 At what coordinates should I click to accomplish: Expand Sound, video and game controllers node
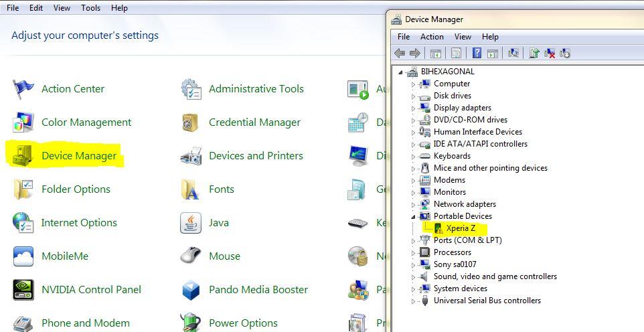413,277
